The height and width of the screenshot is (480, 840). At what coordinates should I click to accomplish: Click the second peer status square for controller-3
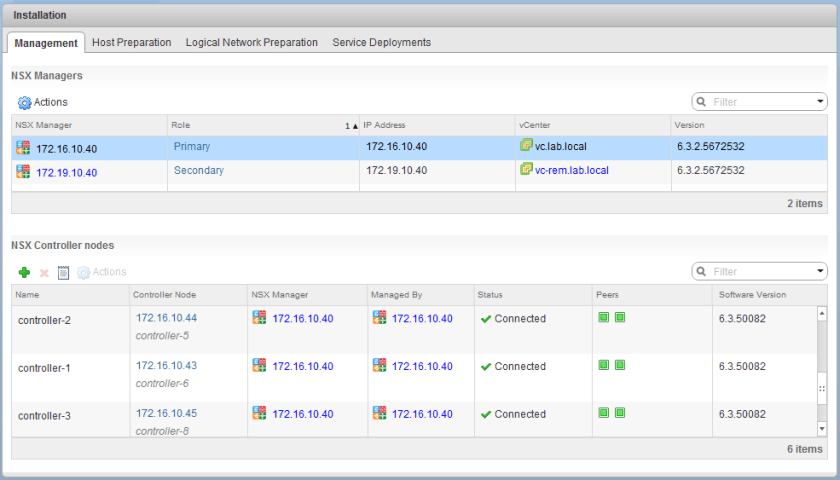click(620, 413)
